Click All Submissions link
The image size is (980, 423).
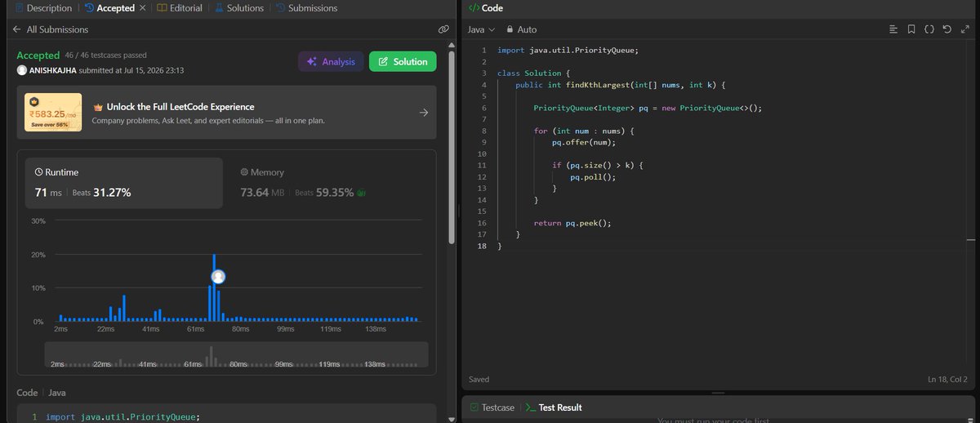(57, 29)
